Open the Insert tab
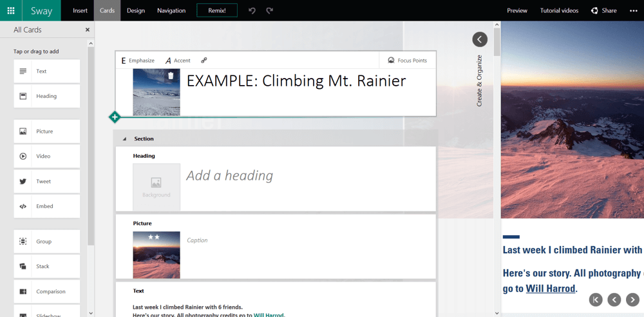 (80, 10)
